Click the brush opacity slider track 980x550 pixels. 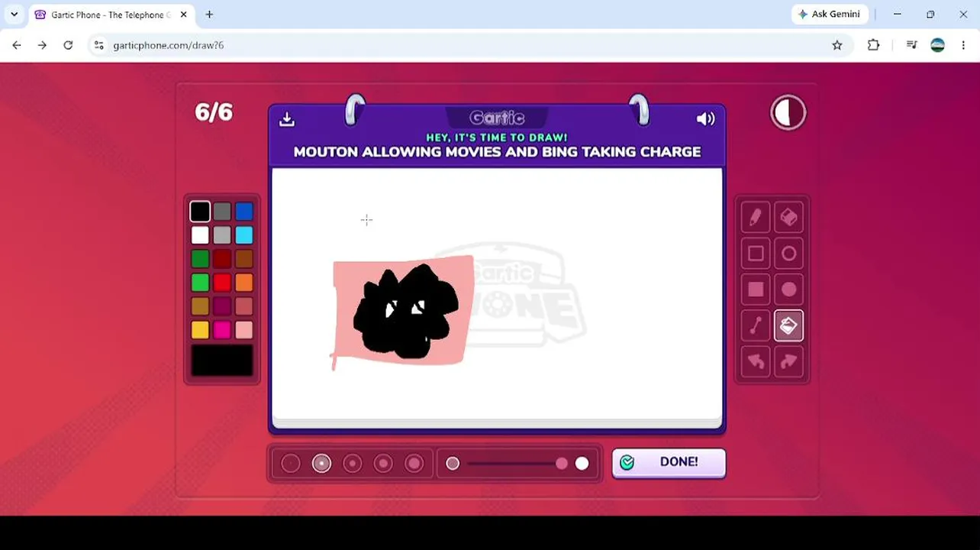point(517,464)
